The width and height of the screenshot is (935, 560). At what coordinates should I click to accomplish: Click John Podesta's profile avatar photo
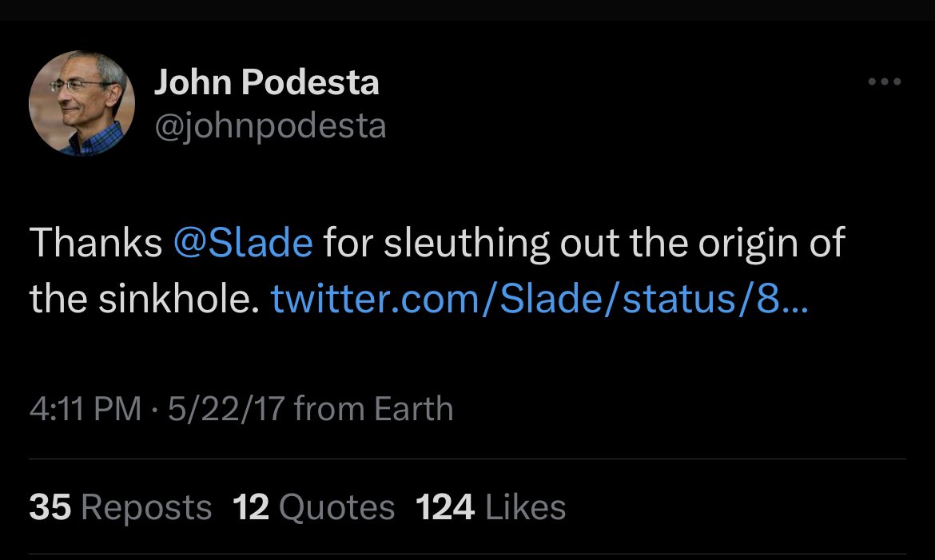click(x=82, y=104)
